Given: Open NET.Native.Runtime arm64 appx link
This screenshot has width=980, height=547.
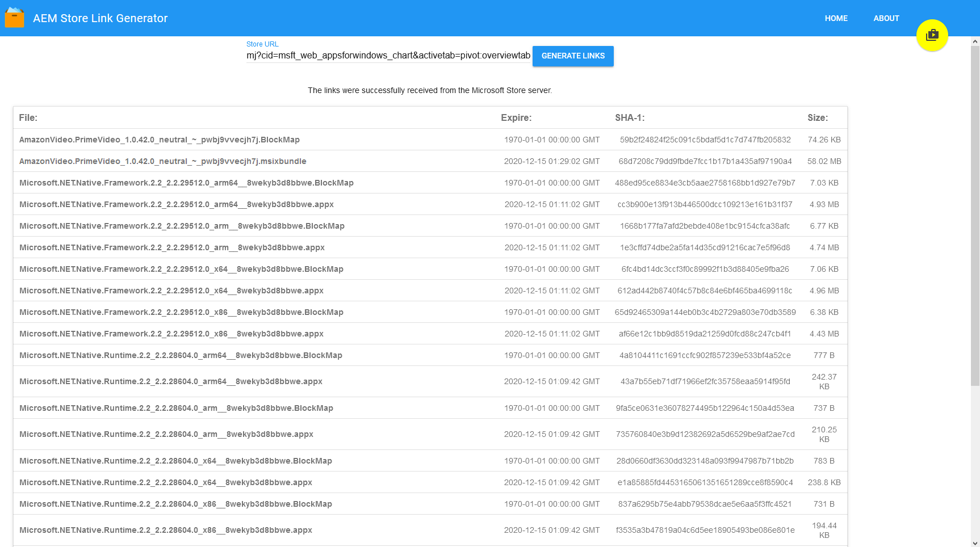Looking at the screenshot, I should [x=171, y=381].
